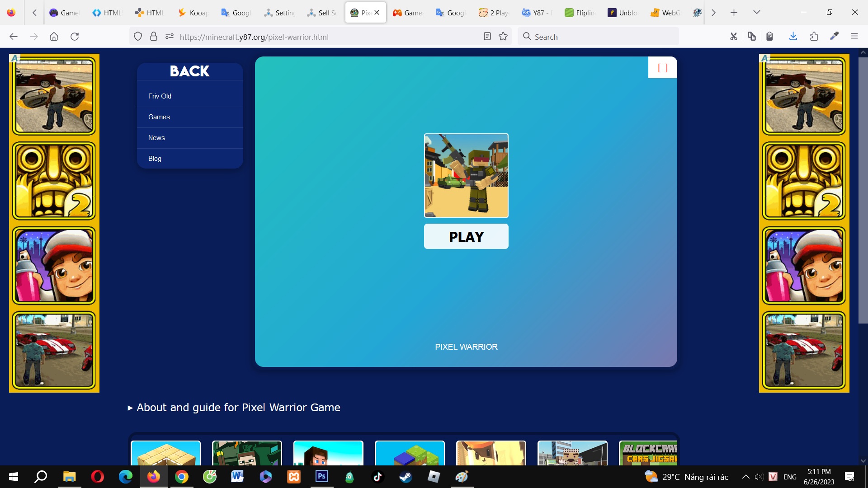Viewport: 868px width, 488px height.
Task: Open the list all tabs dropdown
Action: pyautogui.click(x=756, y=13)
